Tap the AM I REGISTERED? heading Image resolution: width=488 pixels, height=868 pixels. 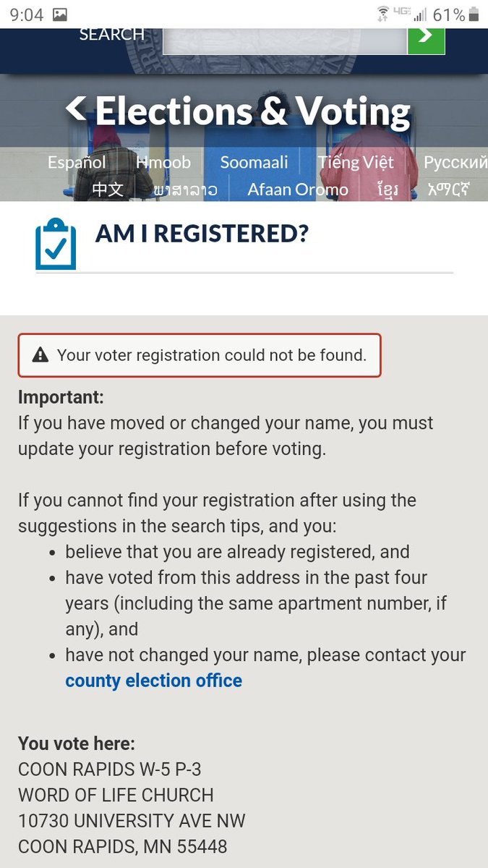[x=202, y=234]
